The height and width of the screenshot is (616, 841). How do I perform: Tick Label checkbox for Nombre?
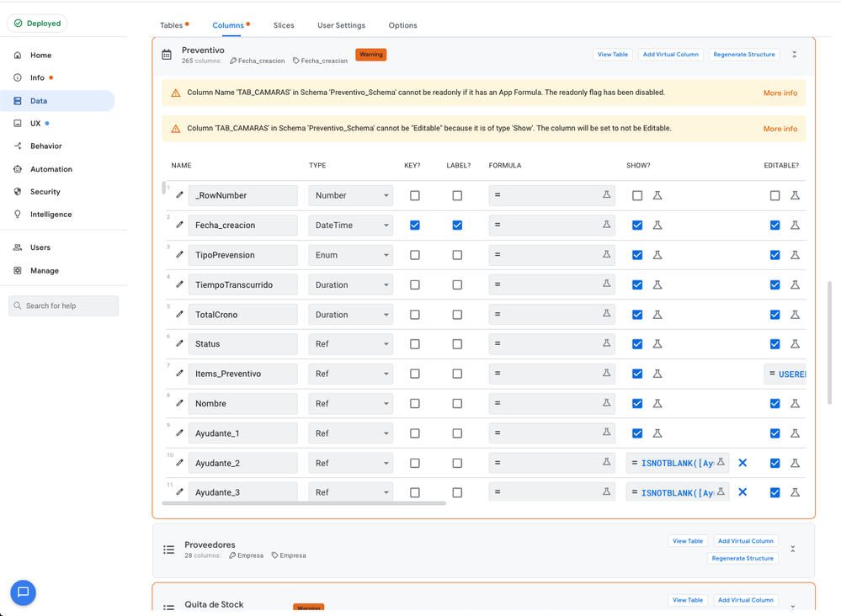point(457,404)
